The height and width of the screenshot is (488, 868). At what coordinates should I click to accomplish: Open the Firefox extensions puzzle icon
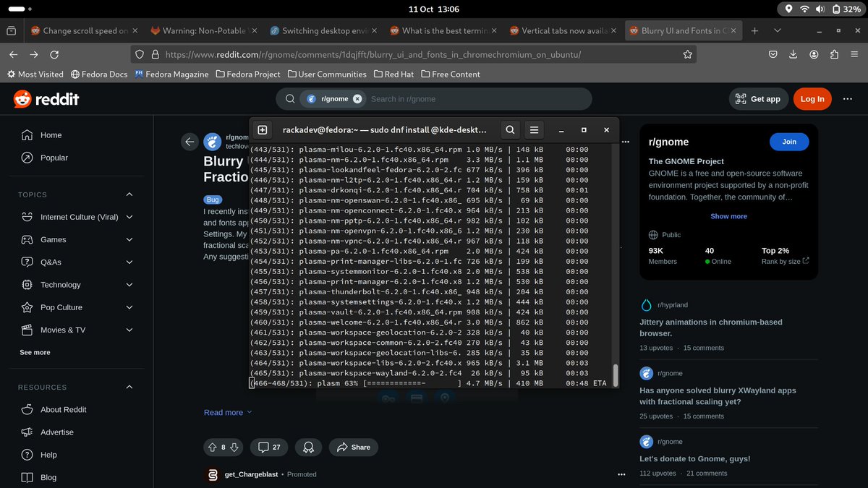coord(834,54)
